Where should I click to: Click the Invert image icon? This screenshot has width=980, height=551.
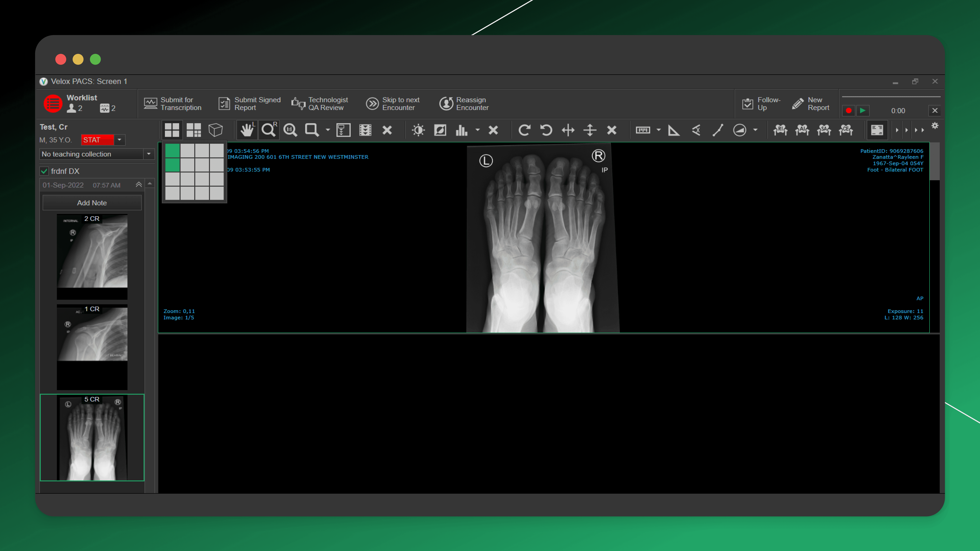(440, 130)
